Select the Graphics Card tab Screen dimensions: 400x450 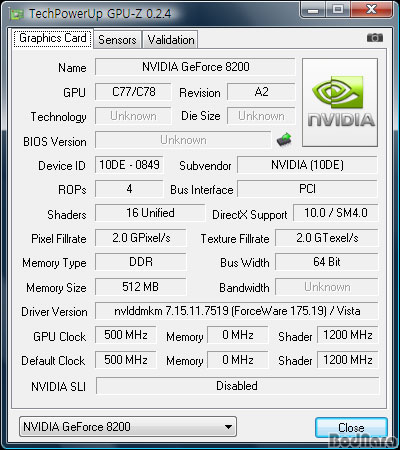(53, 38)
